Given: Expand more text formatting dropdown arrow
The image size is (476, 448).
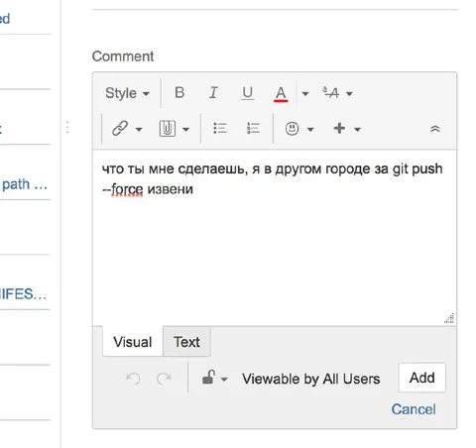Looking at the screenshot, I should 349,94.
